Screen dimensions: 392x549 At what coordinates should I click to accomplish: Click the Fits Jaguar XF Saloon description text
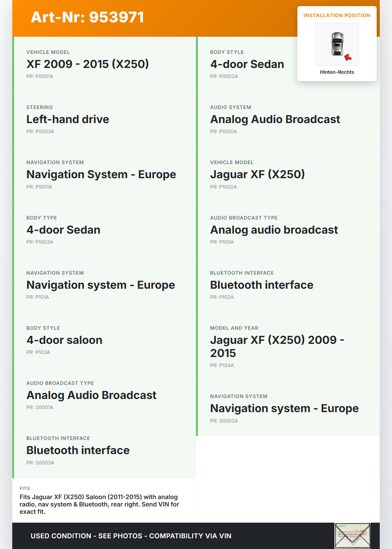click(99, 504)
